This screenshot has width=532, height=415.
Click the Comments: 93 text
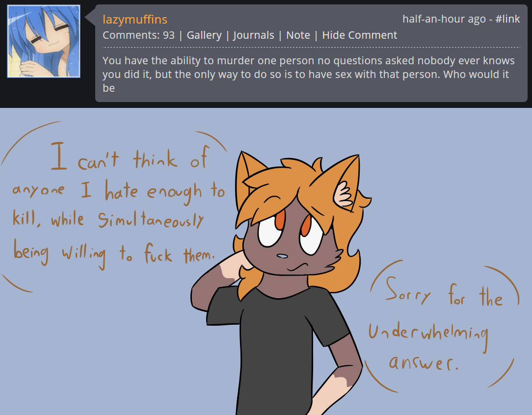(x=138, y=35)
